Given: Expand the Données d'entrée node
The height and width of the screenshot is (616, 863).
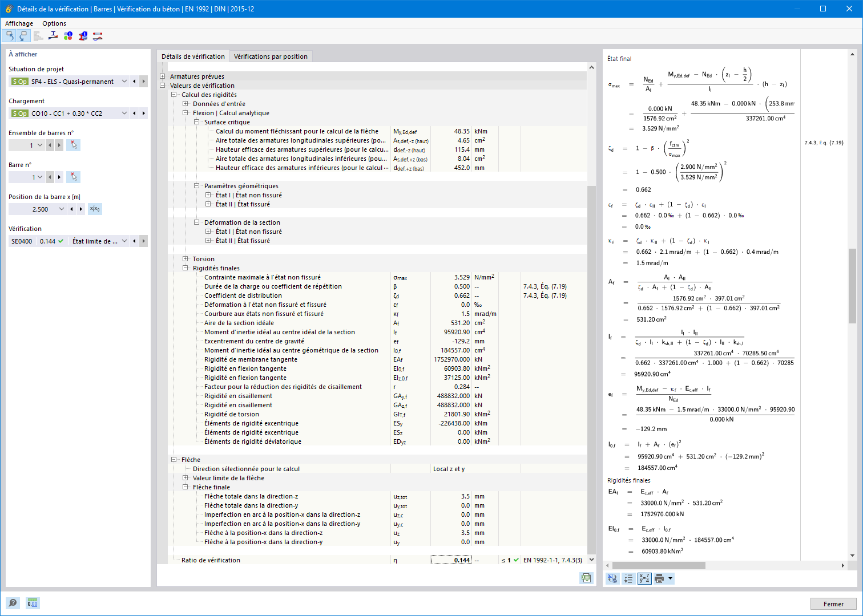Looking at the screenshot, I should tap(185, 104).
